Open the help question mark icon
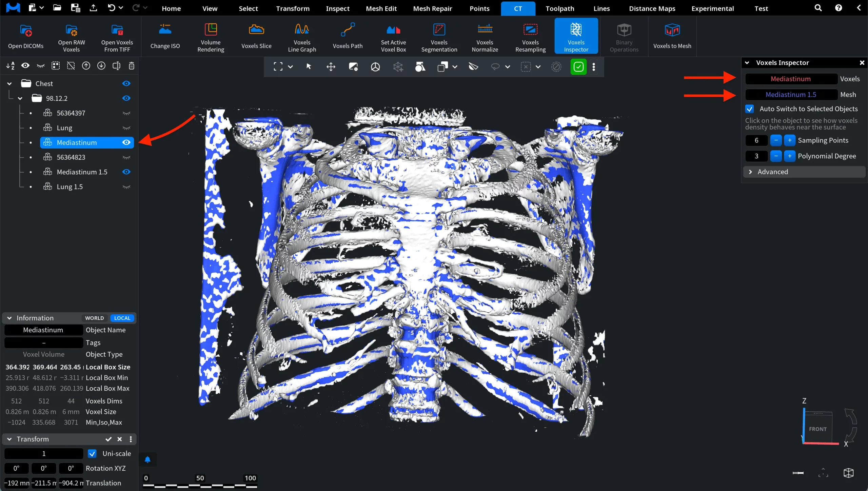868x491 pixels. pos(839,8)
